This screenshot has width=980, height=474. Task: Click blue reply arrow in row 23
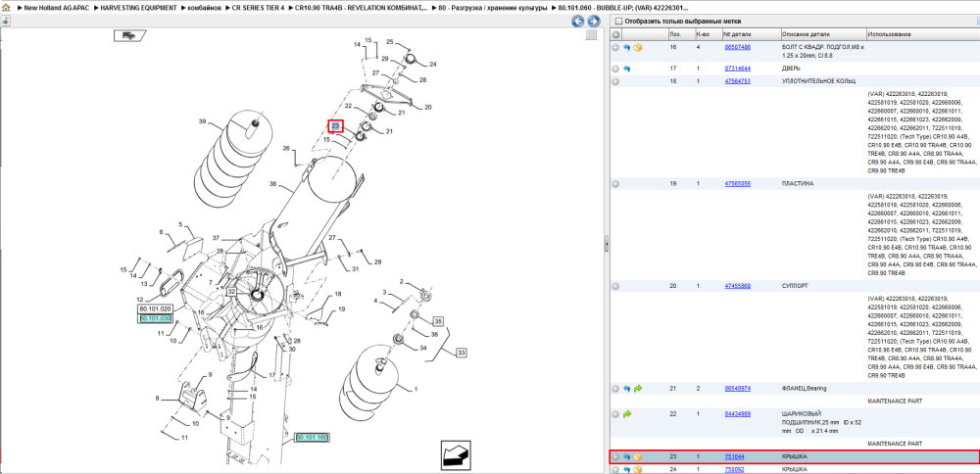[x=627, y=457]
